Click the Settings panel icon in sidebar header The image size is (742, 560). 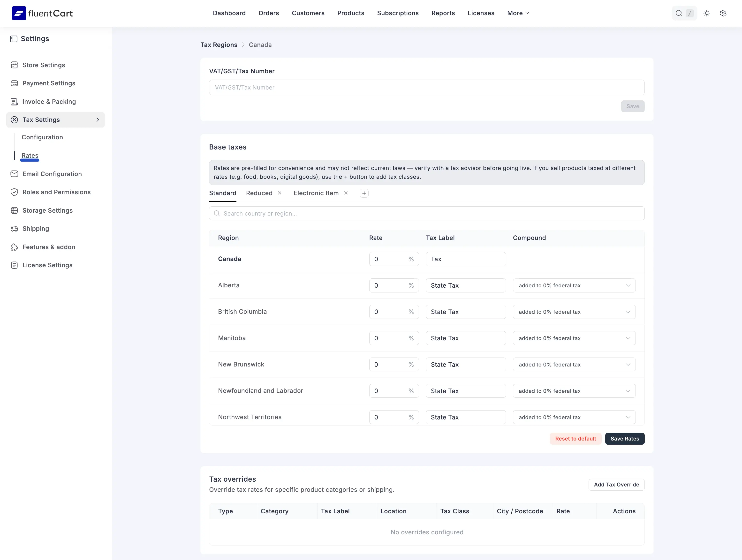tap(14, 39)
